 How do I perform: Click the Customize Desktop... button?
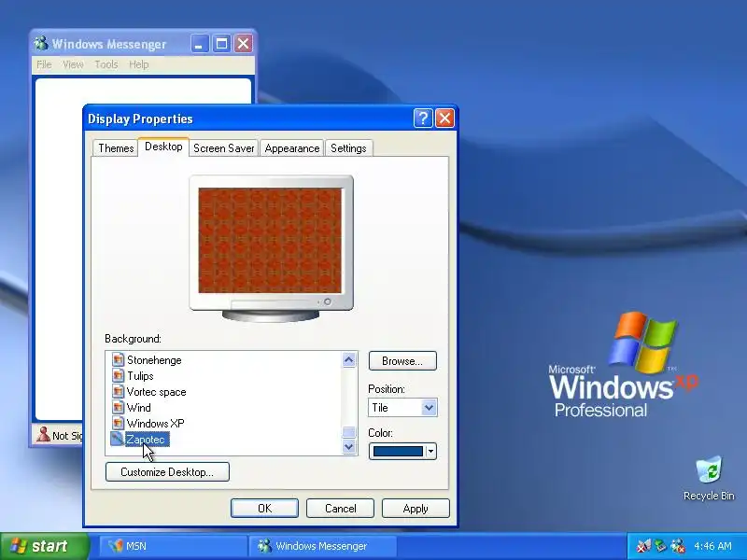pos(167,472)
